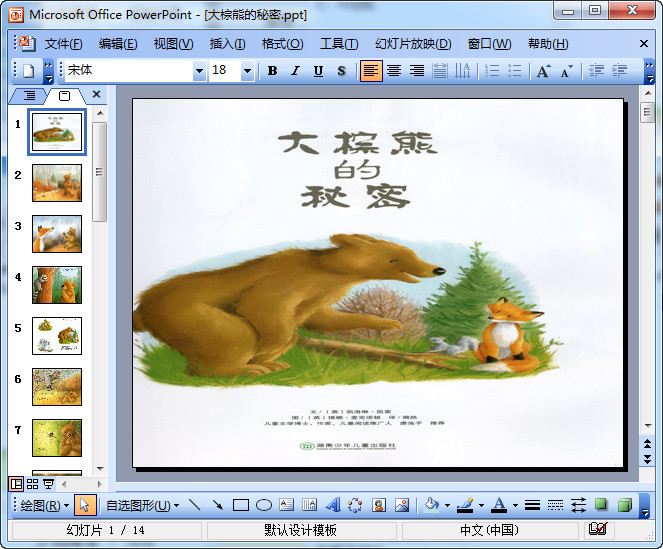
Task: Insert WordArt
Action: 333,505
